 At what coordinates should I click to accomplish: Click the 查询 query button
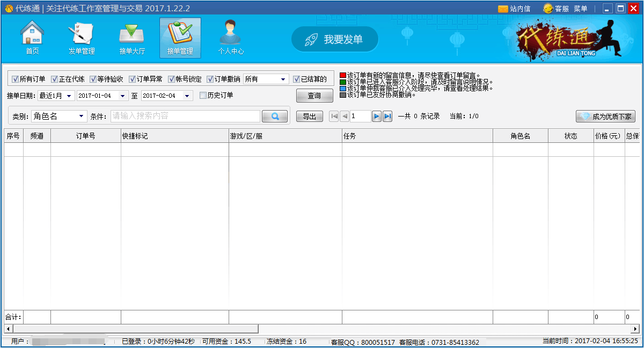coord(314,96)
